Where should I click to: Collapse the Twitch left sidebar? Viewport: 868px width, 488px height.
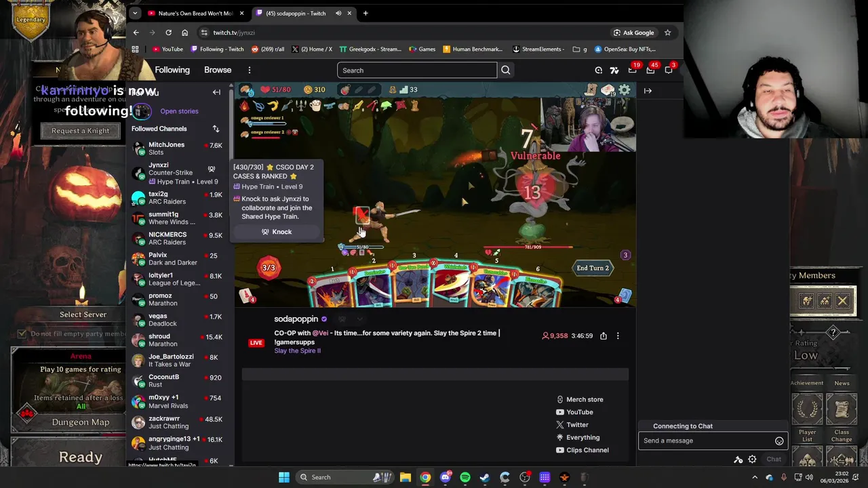click(x=216, y=92)
